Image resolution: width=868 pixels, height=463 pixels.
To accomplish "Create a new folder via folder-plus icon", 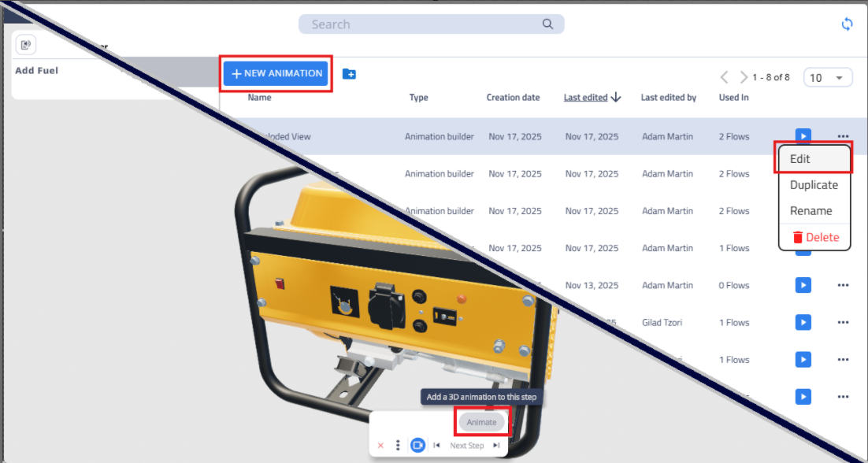I will point(350,74).
